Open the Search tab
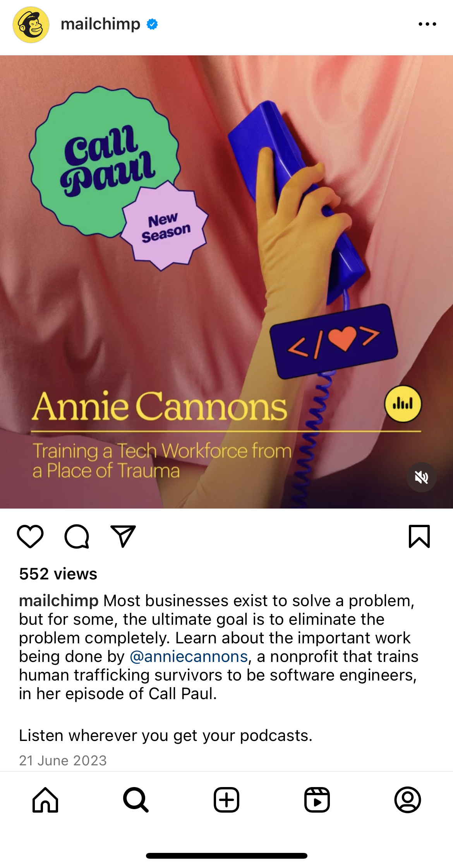Image resolution: width=453 pixels, height=868 pixels. pos(136,800)
